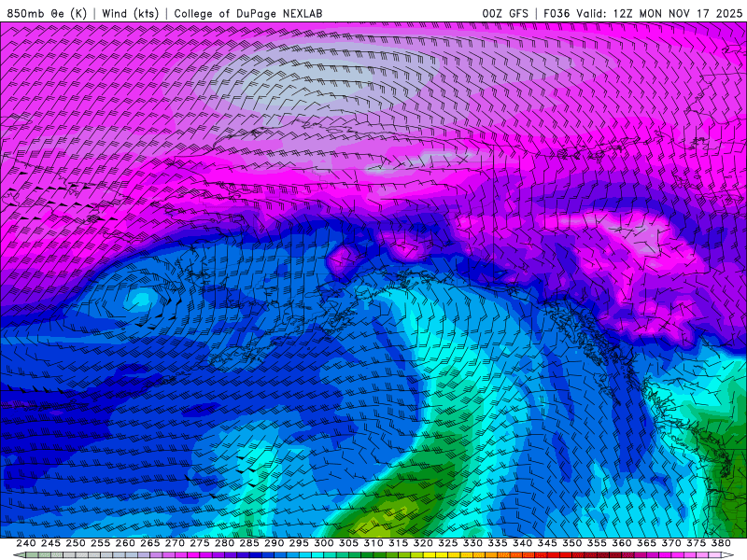Viewport: 747px width, 560px height.
Task: Click the 260 colorbar scale label
Action: tap(125, 543)
